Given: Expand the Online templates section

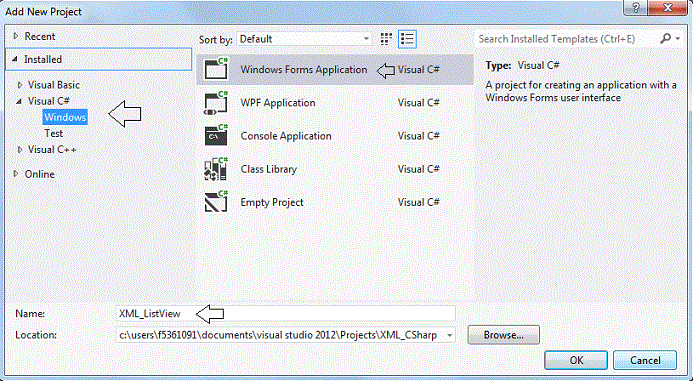Looking at the screenshot, I should (x=16, y=174).
